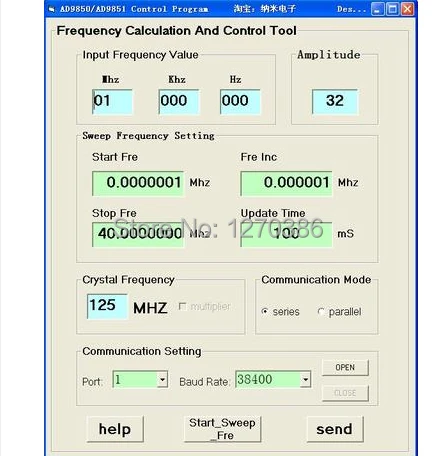Click the help button
The height and width of the screenshot is (456, 435).
tap(115, 429)
